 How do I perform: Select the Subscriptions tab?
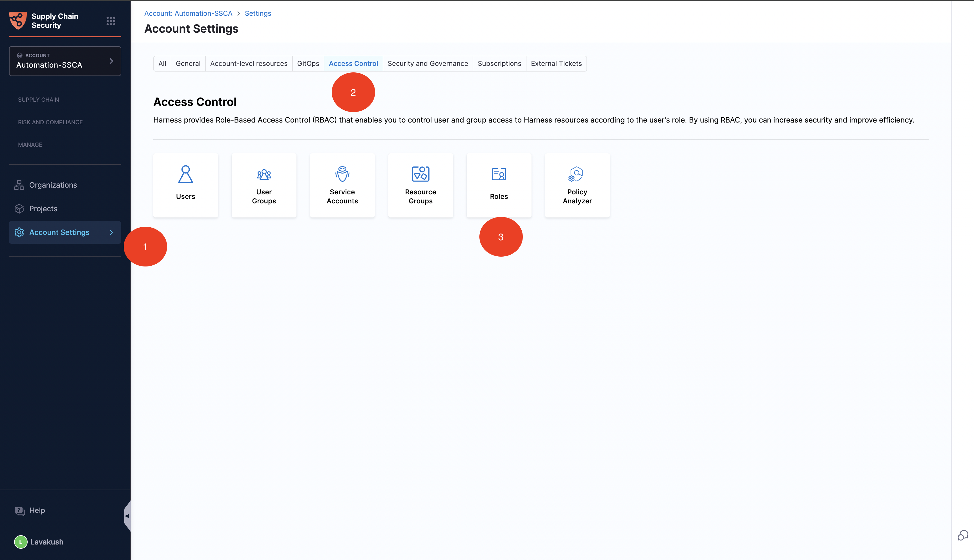(499, 63)
